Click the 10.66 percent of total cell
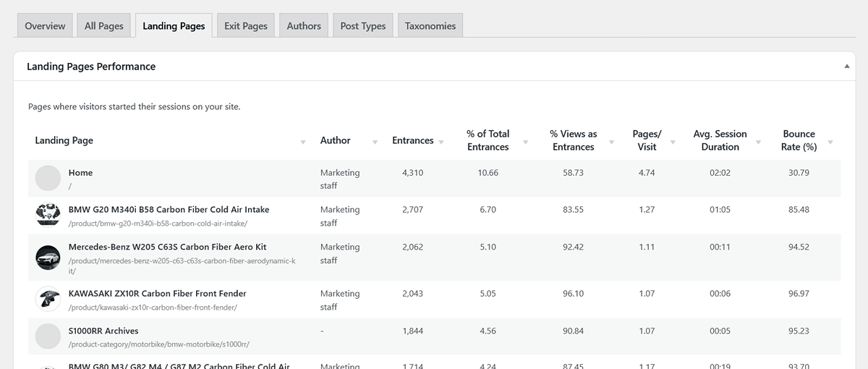The image size is (868, 369). pos(488,173)
